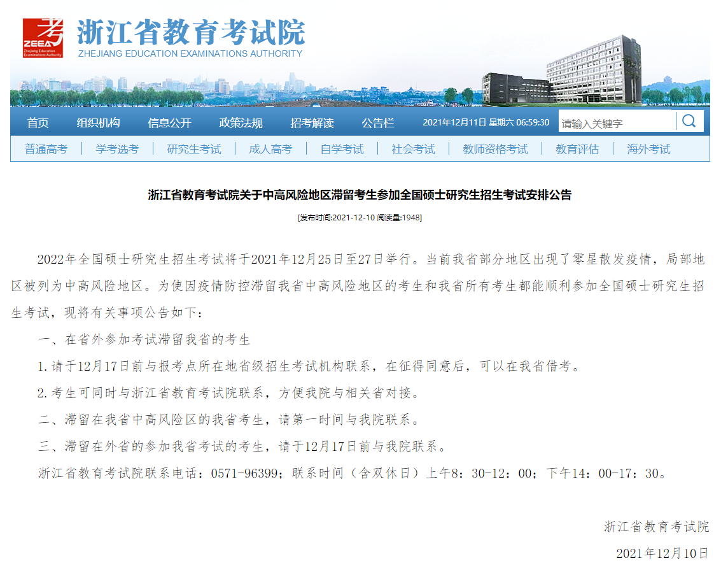728x577 pixels.
Task: Go to the 研究生考试 section
Action: click(x=194, y=149)
